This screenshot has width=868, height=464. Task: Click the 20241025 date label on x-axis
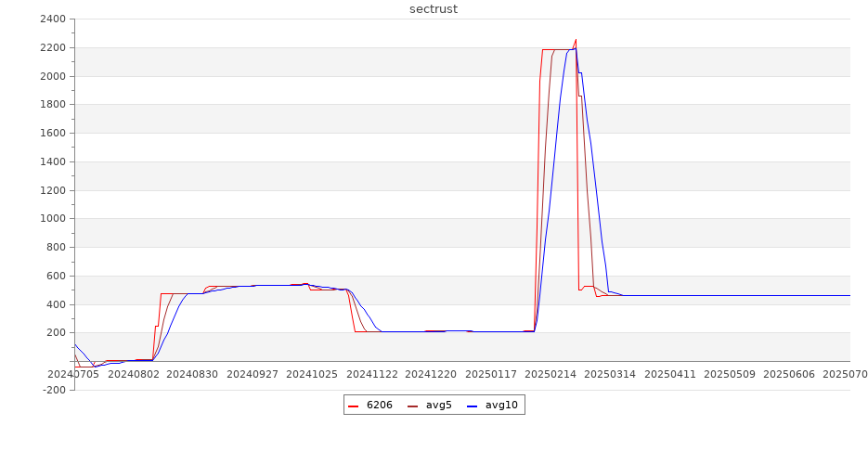(x=312, y=374)
